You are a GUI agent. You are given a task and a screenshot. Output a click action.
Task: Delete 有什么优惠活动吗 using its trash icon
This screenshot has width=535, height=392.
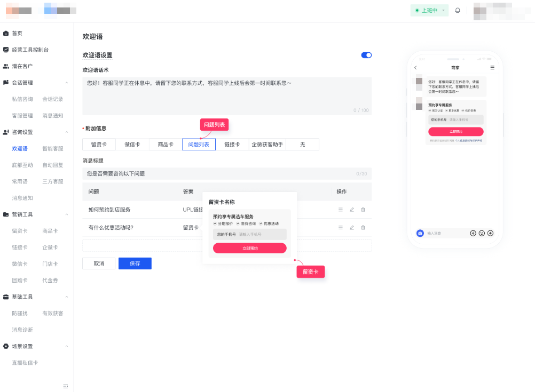pos(363,227)
